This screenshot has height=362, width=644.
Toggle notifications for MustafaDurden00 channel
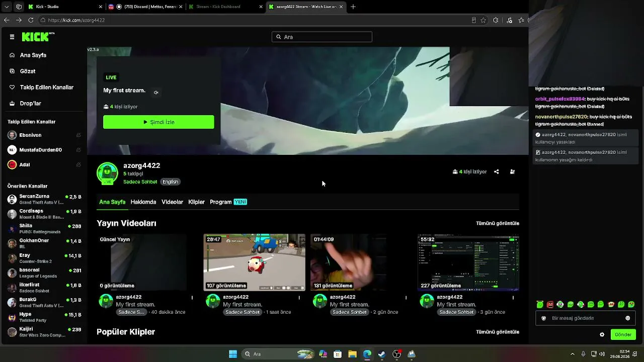pos(78,150)
